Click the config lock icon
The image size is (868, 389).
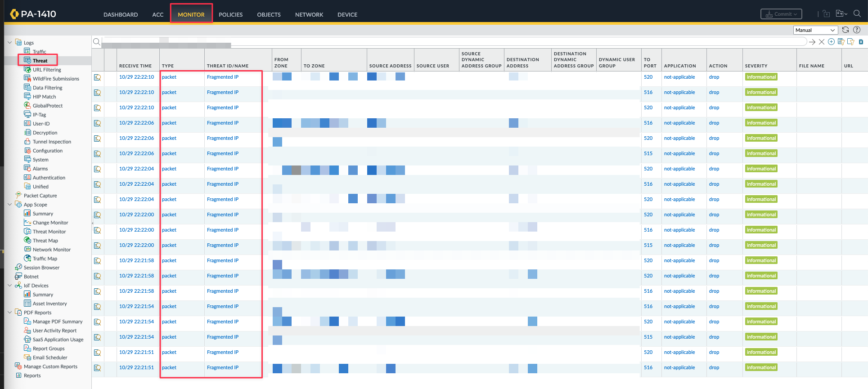pyautogui.click(x=826, y=14)
